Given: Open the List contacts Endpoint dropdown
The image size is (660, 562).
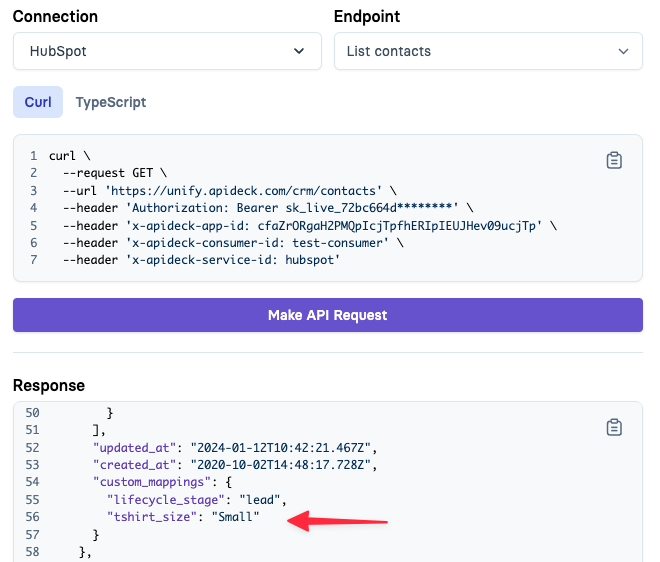Looking at the screenshot, I should pyautogui.click(x=488, y=51).
